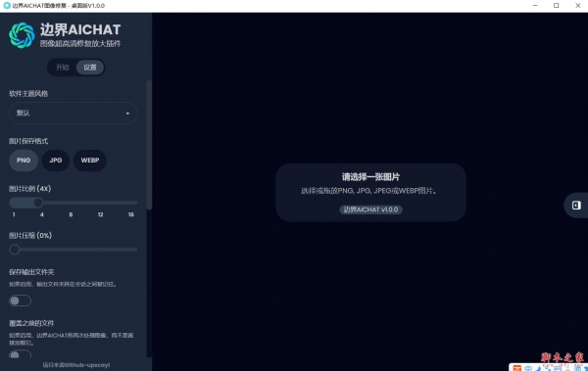Close the 边界AICHAT window
588x371 pixels.
pyautogui.click(x=577, y=6)
